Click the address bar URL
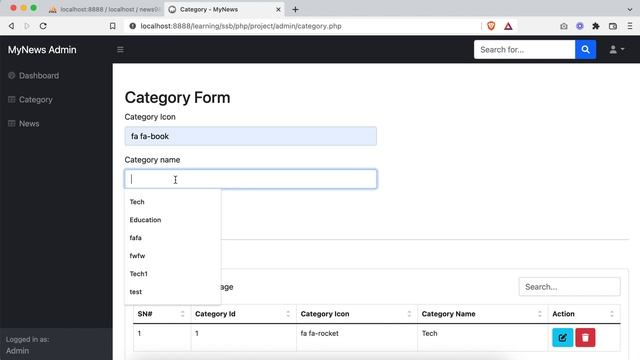Viewport: 640px width, 360px height. tap(241, 26)
